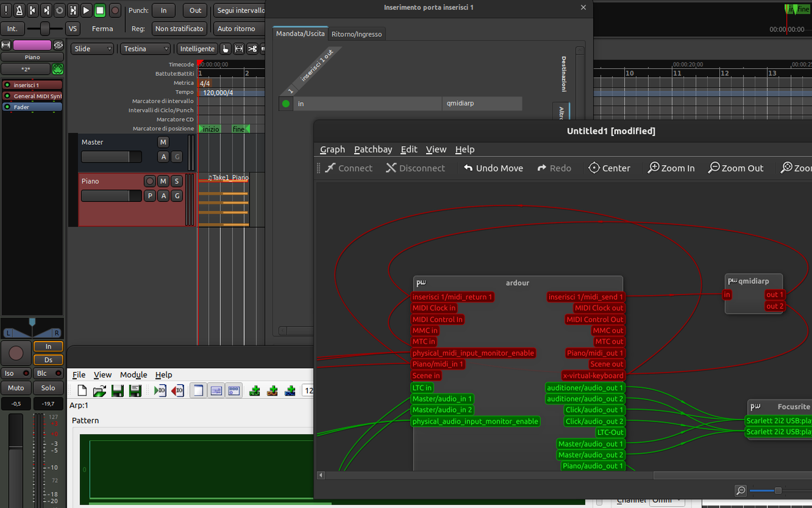This screenshot has width=812, height=508.
Task: Select the grab hand mouse tool
Action: tap(225, 49)
